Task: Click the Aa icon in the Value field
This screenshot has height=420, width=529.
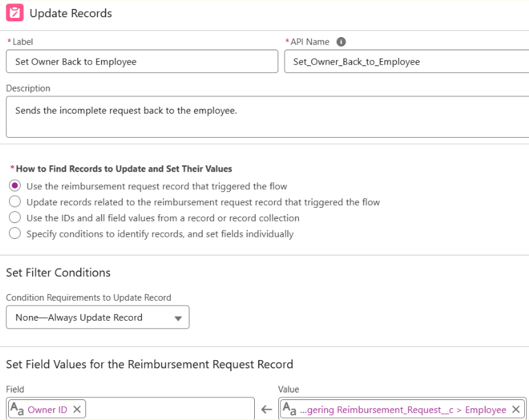Action: coord(289,410)
